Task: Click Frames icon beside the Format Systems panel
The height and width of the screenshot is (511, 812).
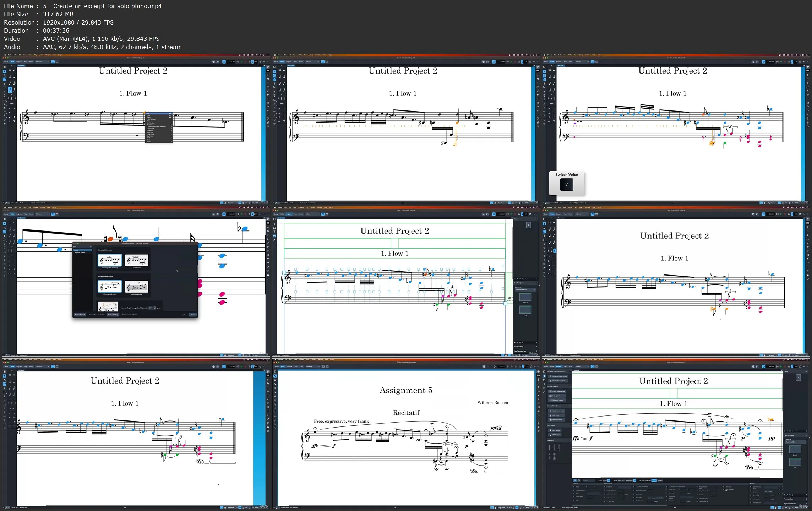Action: point(544,380)
